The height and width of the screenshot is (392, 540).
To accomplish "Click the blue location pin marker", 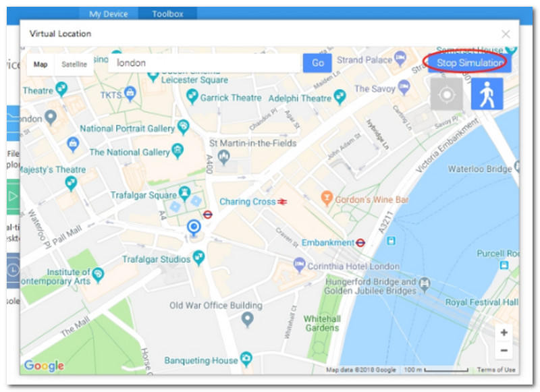I will [194, 228].
